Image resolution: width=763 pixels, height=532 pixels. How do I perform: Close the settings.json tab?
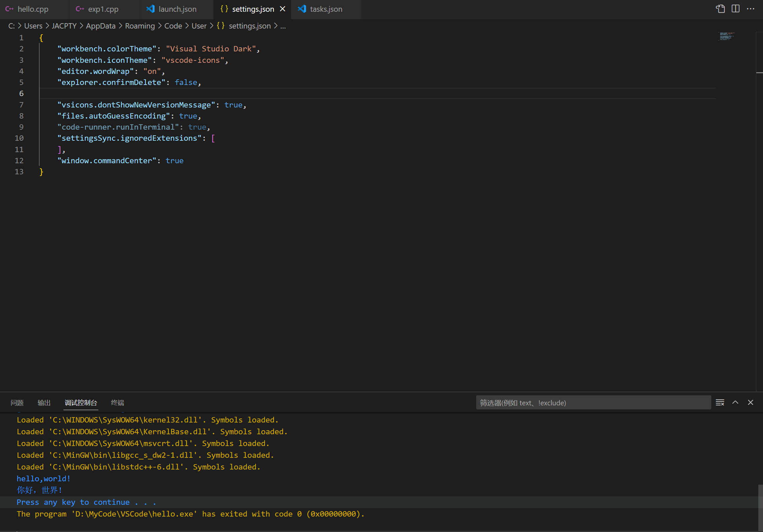tap(283, 9)
